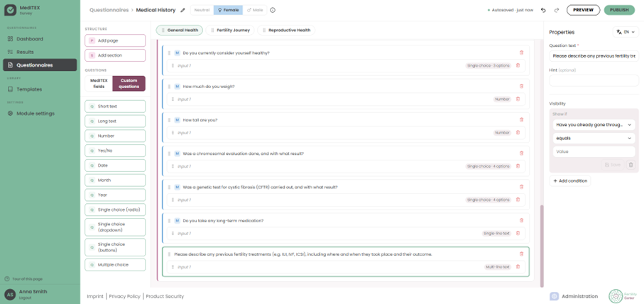The image size is (644, 304).
Task: Click the Hint input field
Action: pos(594,80)
